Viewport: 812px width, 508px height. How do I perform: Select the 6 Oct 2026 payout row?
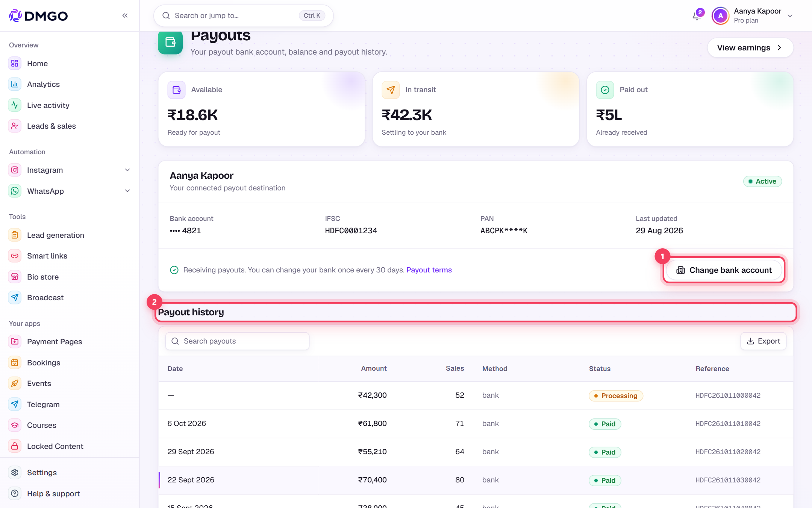[476, 423]
